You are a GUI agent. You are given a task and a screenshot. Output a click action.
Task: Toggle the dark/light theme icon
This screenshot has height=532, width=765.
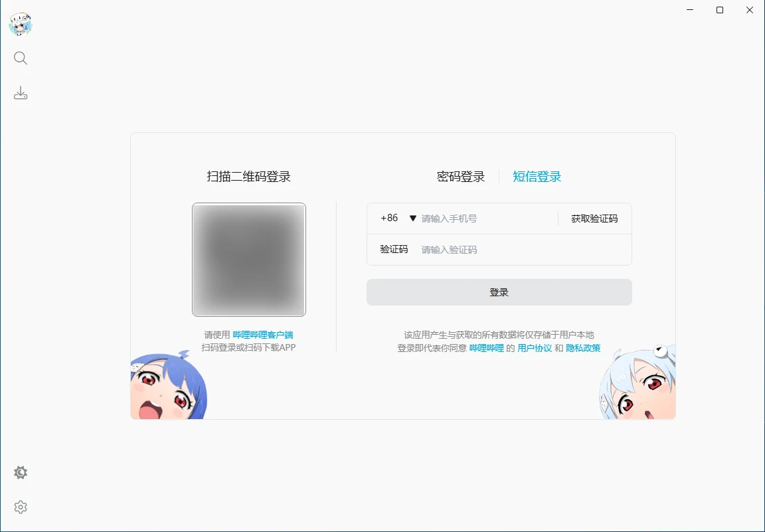pos(21,473)
